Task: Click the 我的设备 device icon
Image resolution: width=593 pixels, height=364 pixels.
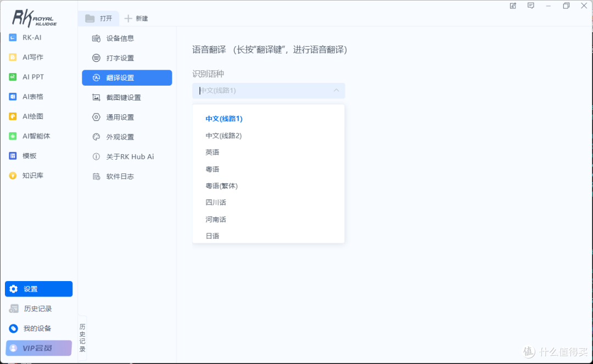Action: point(14,328)
